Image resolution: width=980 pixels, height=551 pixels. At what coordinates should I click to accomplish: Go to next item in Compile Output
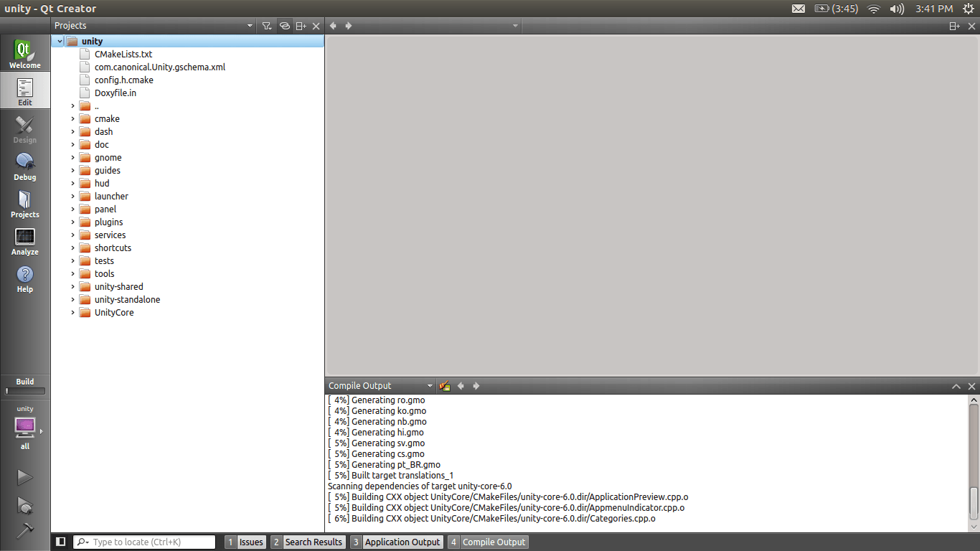(x=476, y=386)
